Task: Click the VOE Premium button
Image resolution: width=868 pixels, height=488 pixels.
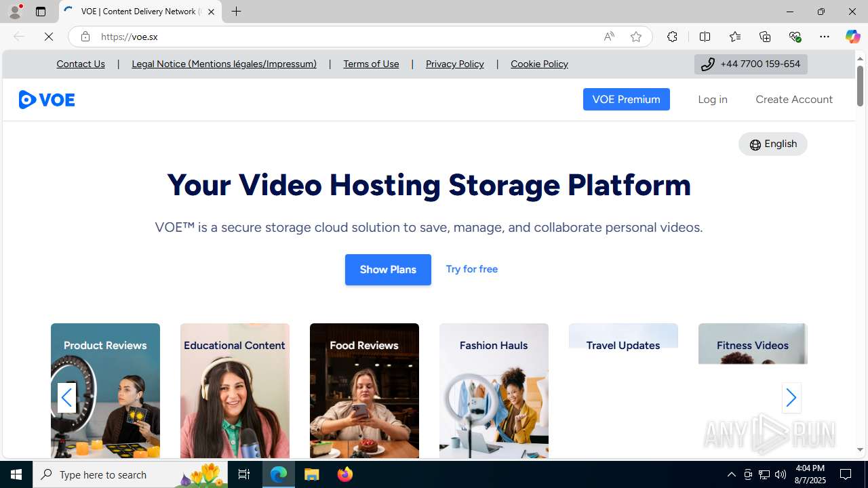Action: click(626, 99)
